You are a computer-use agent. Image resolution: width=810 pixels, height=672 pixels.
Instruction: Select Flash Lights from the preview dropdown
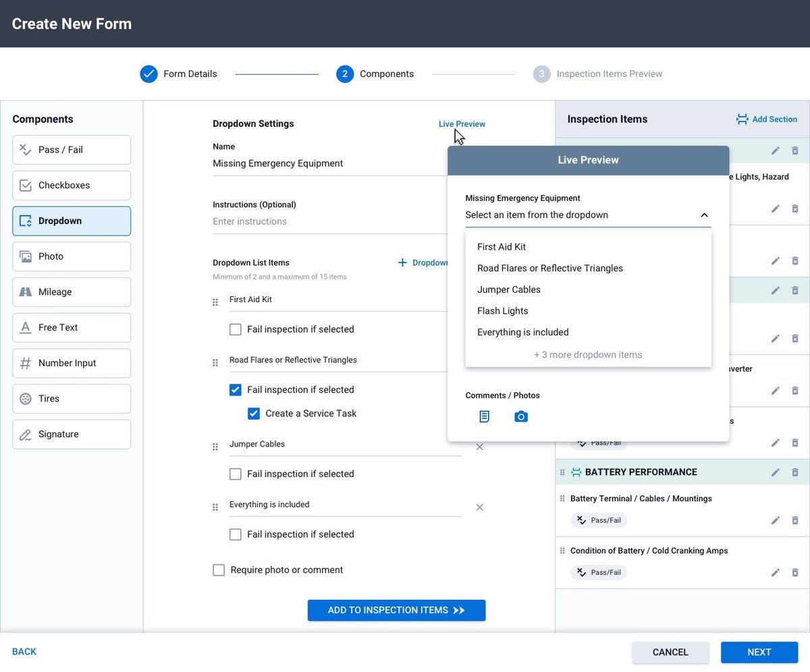(x=502, y=310)
